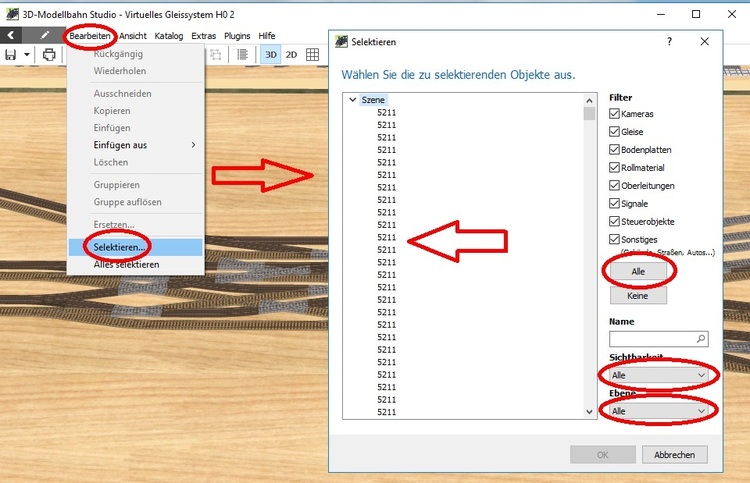Toggle the Gleise filter checkbox

click(615, 132)
